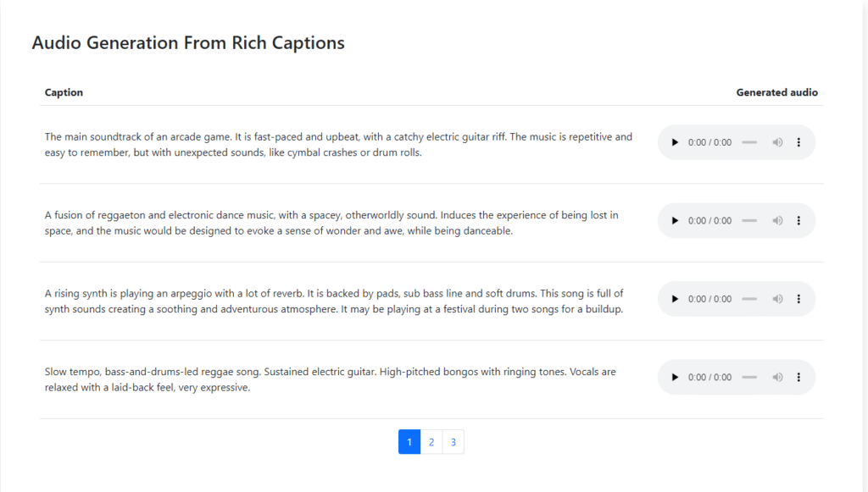
Task: Click the Generated audio column header
Action: pos(776,92)
